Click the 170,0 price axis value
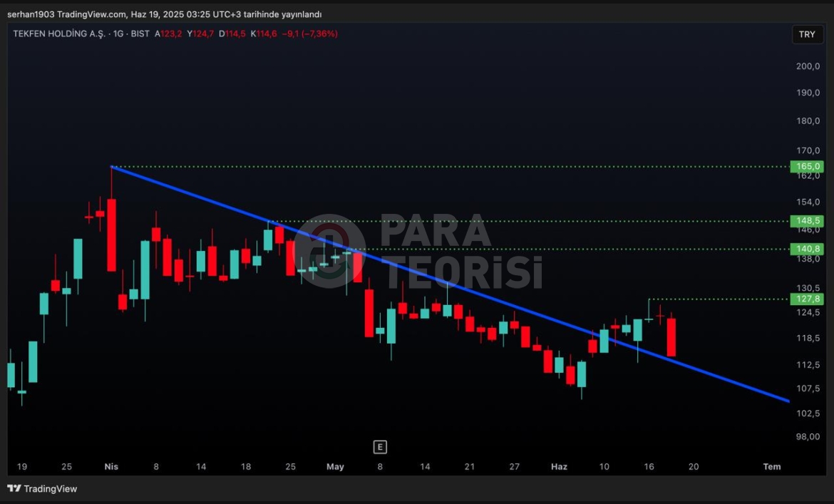Viewport: 834px width, 504px height. (x=808, y=151)
